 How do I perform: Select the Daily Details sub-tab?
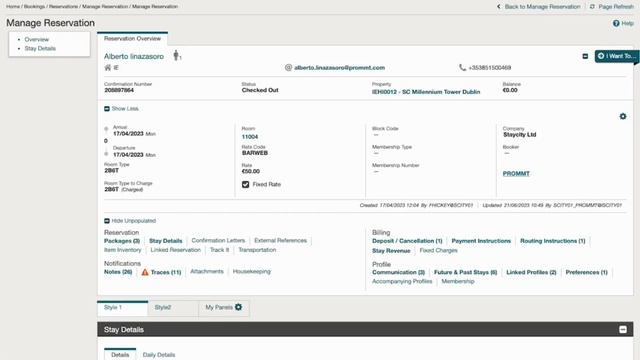click(159, 355)
